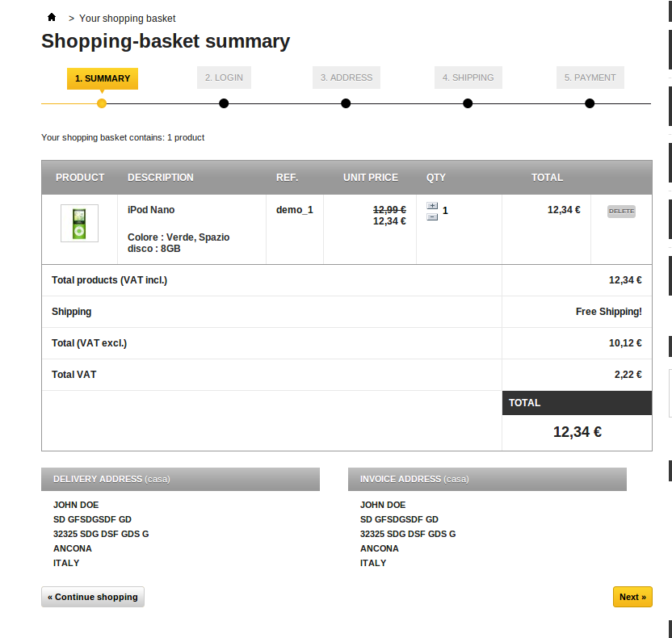Click the Login step progress dot
The height and width of the screenshot is (638, 672).
pyautogui.click(x=224, y=103)
